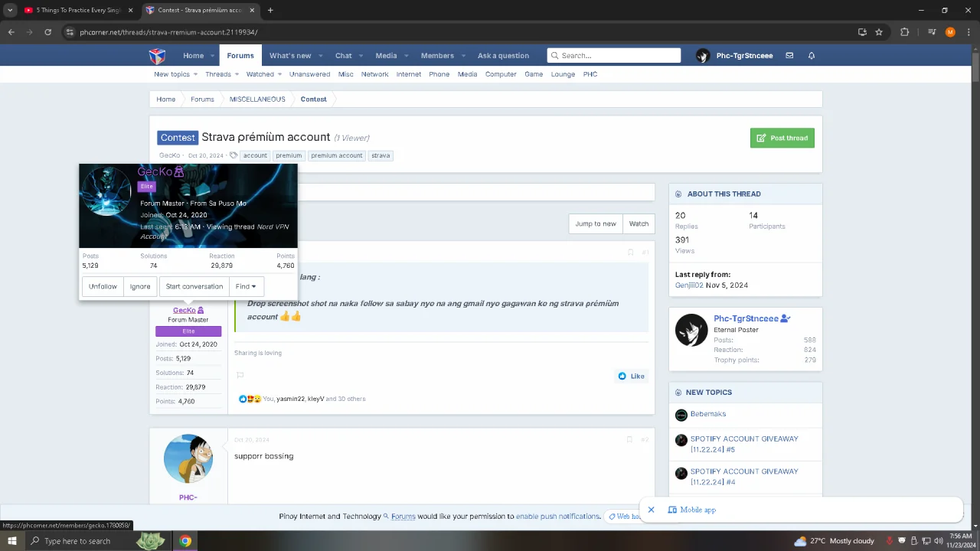This screenshot has height=551, width=980.
Task: Open the alerts bell icon
Action: pos(812,56)
